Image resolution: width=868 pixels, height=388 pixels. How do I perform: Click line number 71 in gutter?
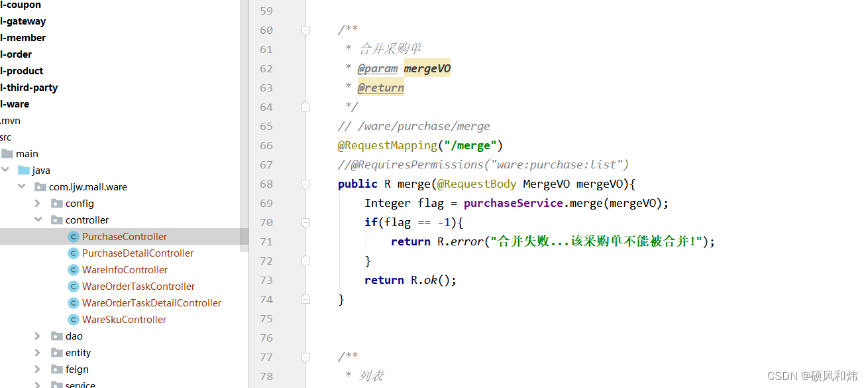(x=266, y=241)
